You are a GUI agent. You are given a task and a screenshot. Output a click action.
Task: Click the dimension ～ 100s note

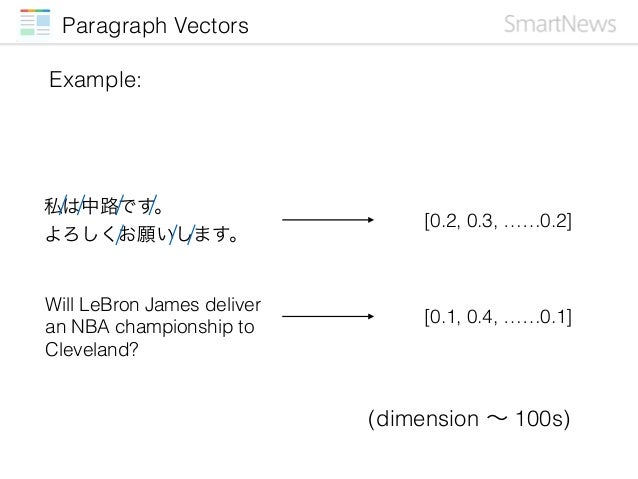tap(469, 419)
